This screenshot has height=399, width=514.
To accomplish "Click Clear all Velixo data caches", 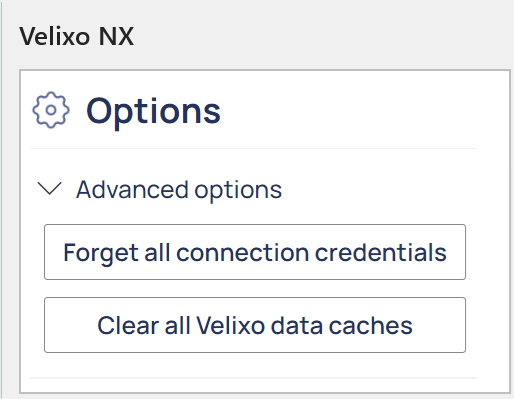I will point(255,325).
